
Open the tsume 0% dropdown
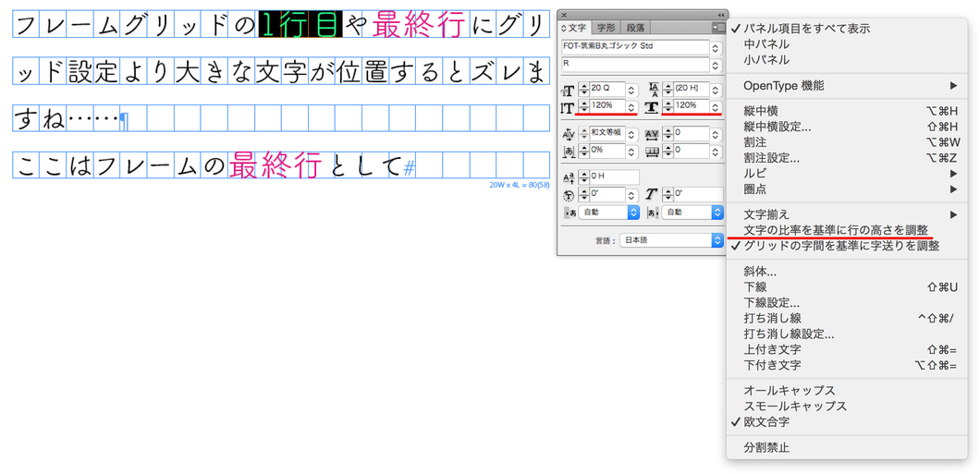(x=631, y=151)
